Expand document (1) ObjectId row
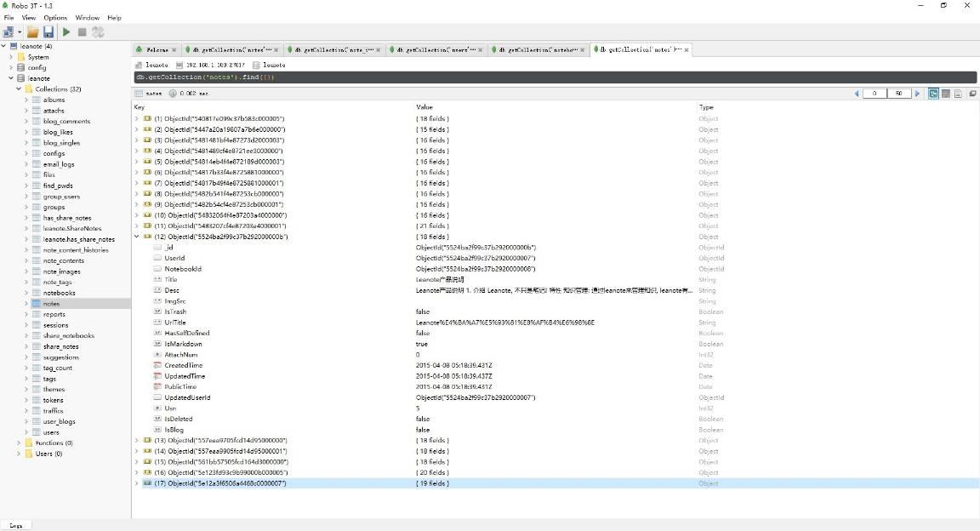 137,118
